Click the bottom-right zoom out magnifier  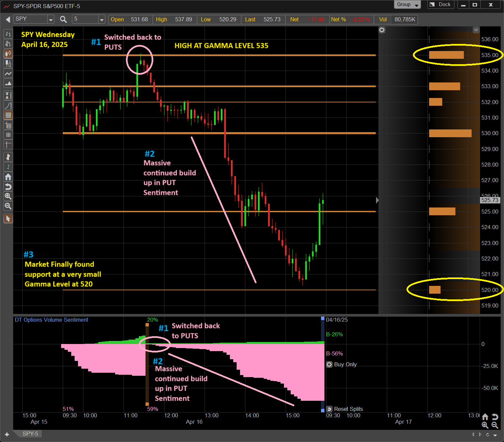[x=495, y=425]
